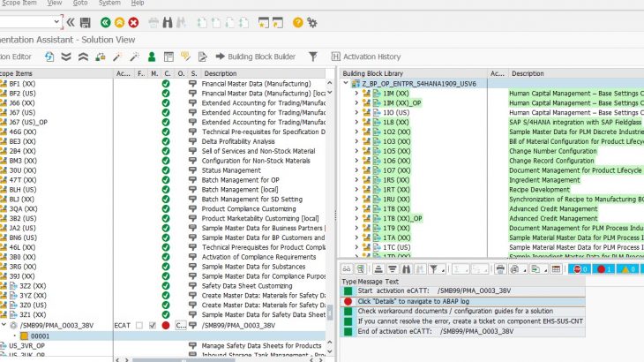Hide command field with double-chevron icon

(71, 22)
